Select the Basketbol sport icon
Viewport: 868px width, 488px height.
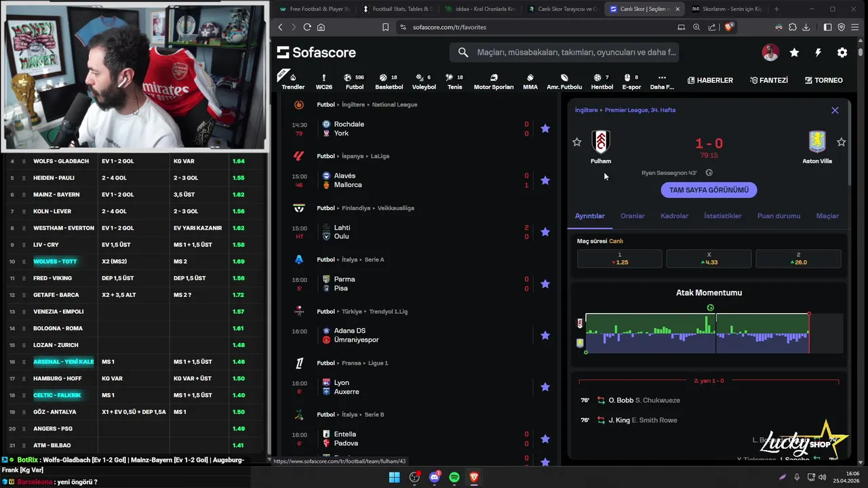pyautogui.click(x=389, y=81)
